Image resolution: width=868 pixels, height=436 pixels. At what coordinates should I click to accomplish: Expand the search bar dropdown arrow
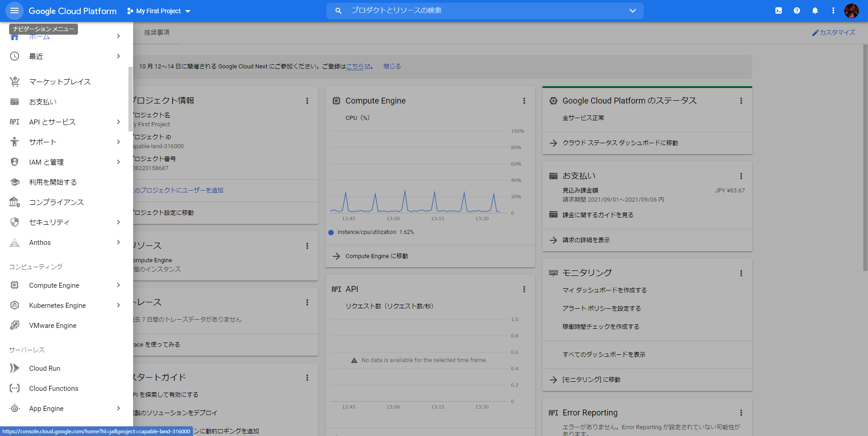tap(633, 10)
